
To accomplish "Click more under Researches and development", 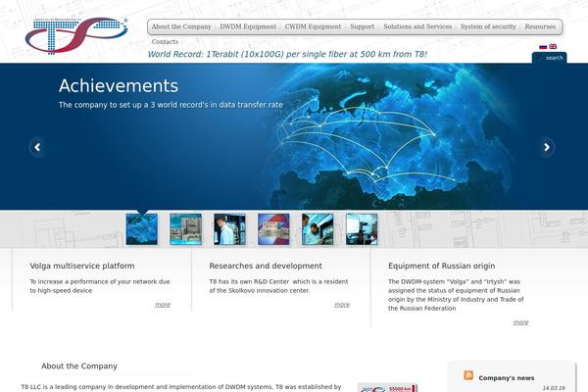I will pos(342,305).
